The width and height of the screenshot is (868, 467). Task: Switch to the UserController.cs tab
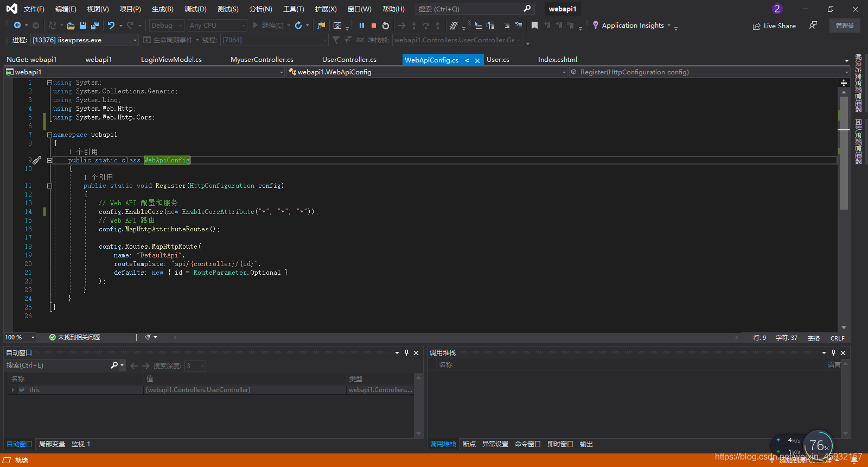point(349,60)
